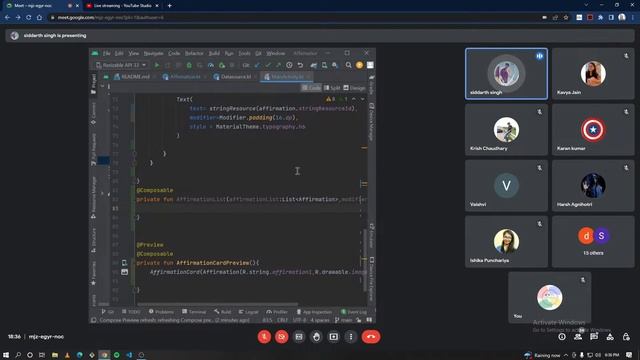Open the File menu in Android Studio

pyautogui.click(x=107, y=53)
